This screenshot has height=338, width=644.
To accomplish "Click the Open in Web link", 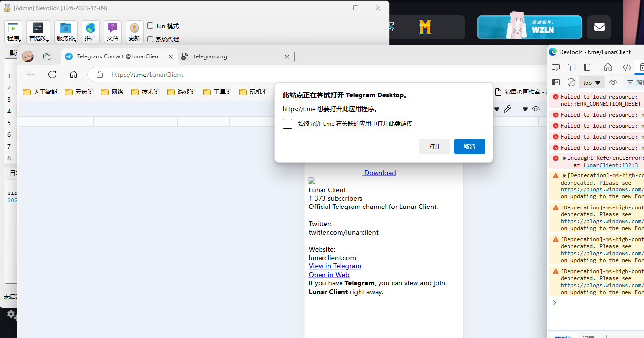I will tap(329, 275).
